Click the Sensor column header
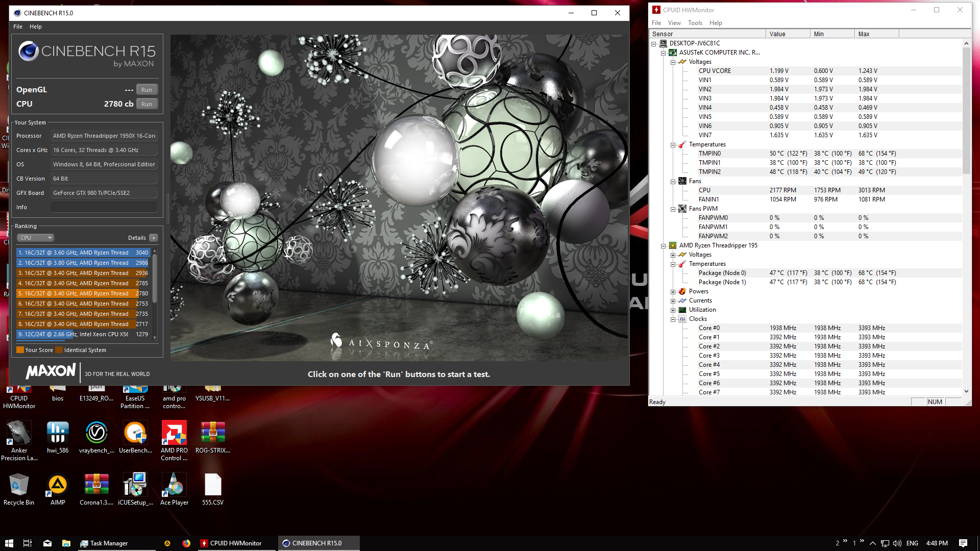The width and height of the screenshot is (980, 551). (x=707, y=34)
